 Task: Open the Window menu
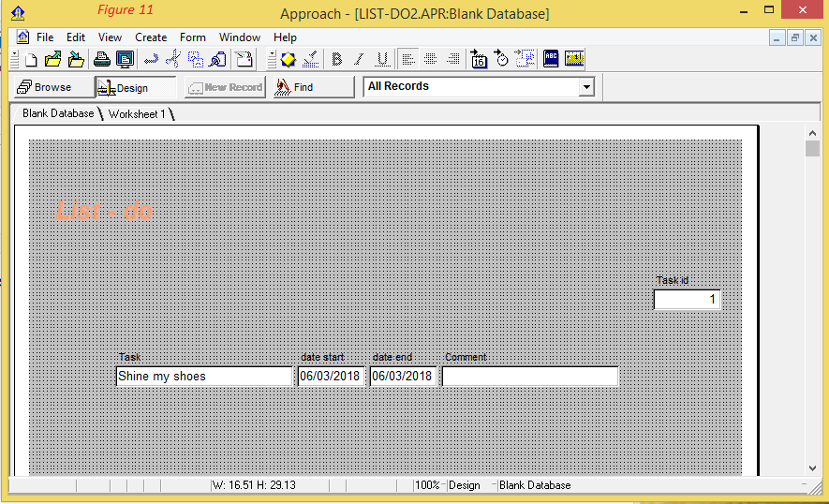240,37
